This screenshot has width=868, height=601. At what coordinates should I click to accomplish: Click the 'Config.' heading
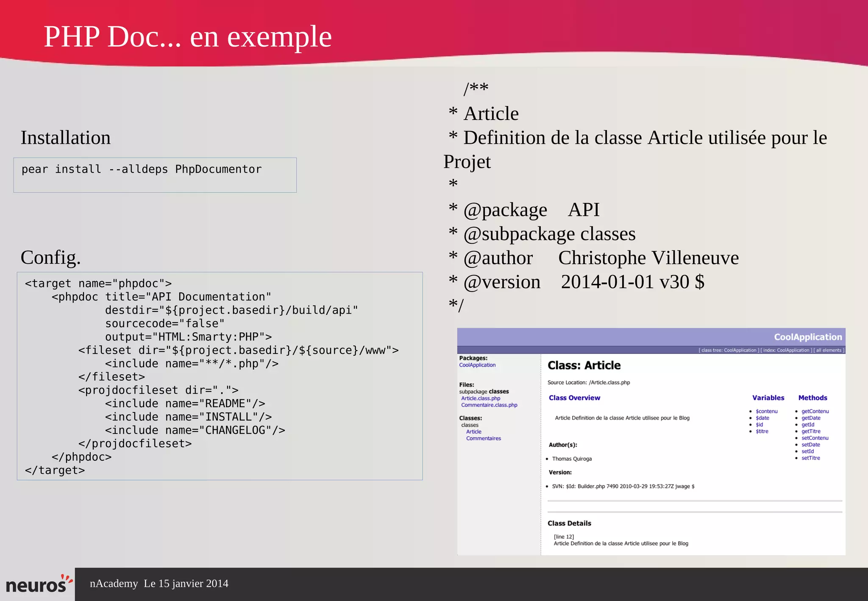[x=51, y=257]
